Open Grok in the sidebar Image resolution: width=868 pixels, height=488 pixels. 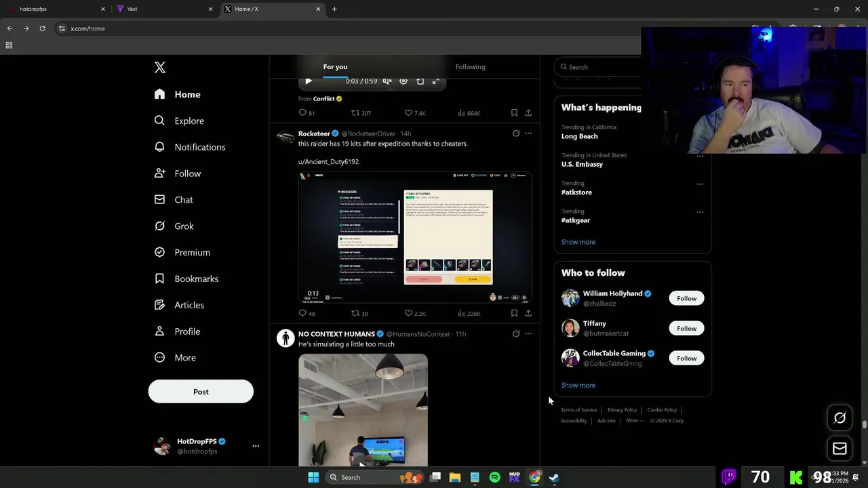[x=174, y=226]
